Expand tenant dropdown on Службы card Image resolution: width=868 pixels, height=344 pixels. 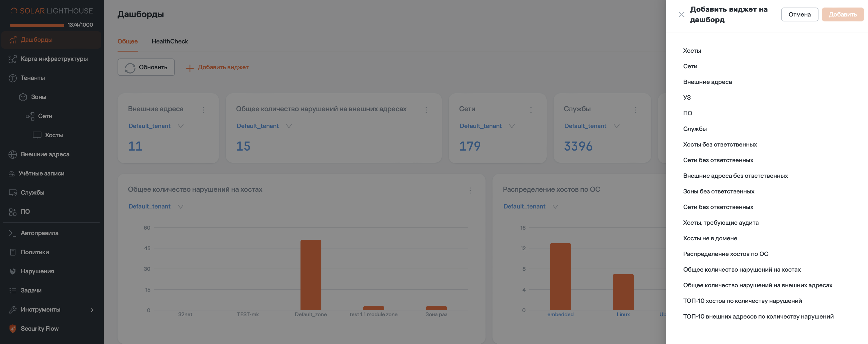coord(617,126)
